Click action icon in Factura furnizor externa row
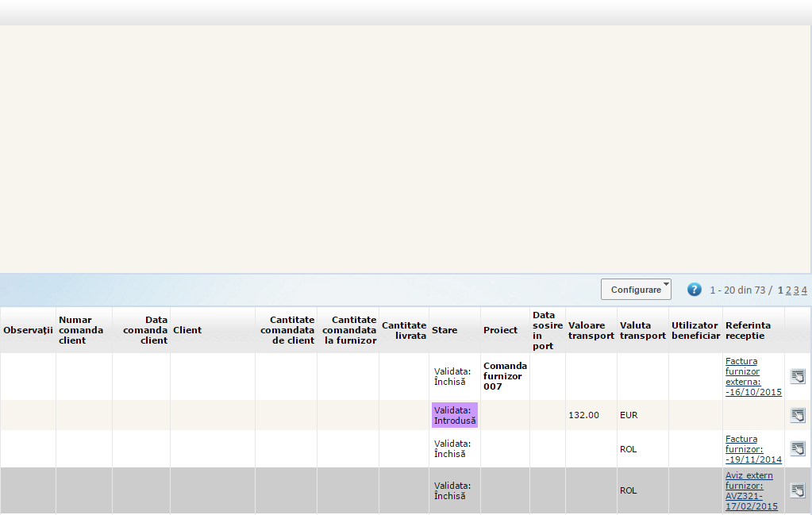 tap(798, 376)
